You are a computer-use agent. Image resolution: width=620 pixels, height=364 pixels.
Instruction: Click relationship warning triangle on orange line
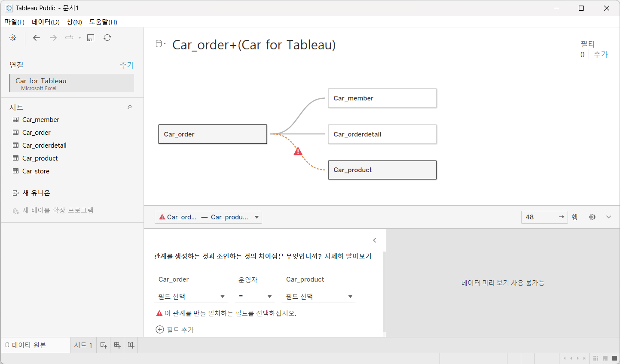[x=298, y=152]
